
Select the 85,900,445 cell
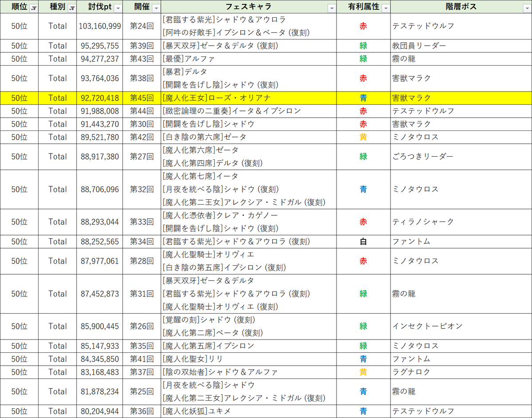click(99, 326)
